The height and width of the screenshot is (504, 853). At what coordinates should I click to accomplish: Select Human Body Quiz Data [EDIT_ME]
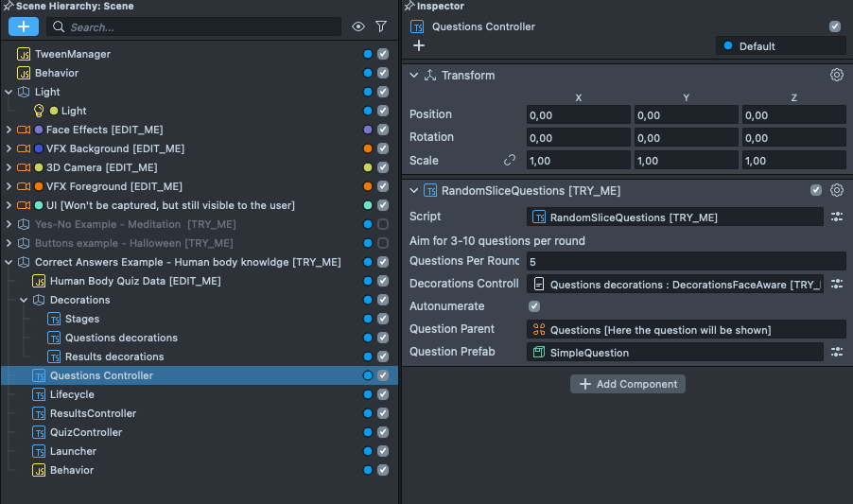pyautogui.click(x=135, y=281)
